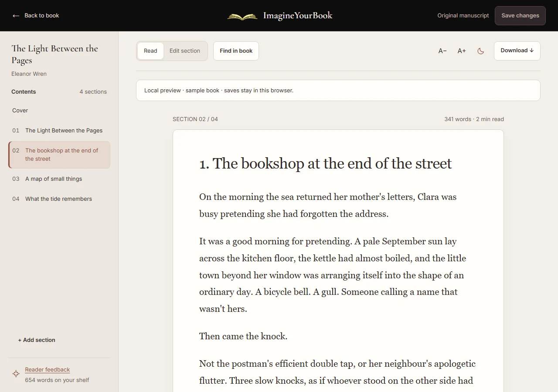558x392 pixels.
Task: Click Save changes button
Action: point(520,16)
